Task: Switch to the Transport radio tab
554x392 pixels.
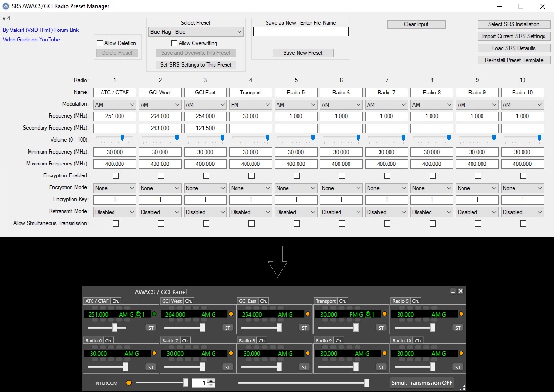Action: coord(326,301)
